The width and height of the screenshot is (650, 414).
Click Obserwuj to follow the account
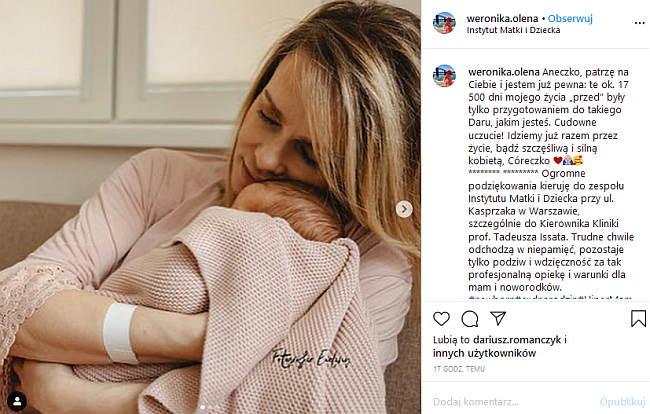point(570,19)
